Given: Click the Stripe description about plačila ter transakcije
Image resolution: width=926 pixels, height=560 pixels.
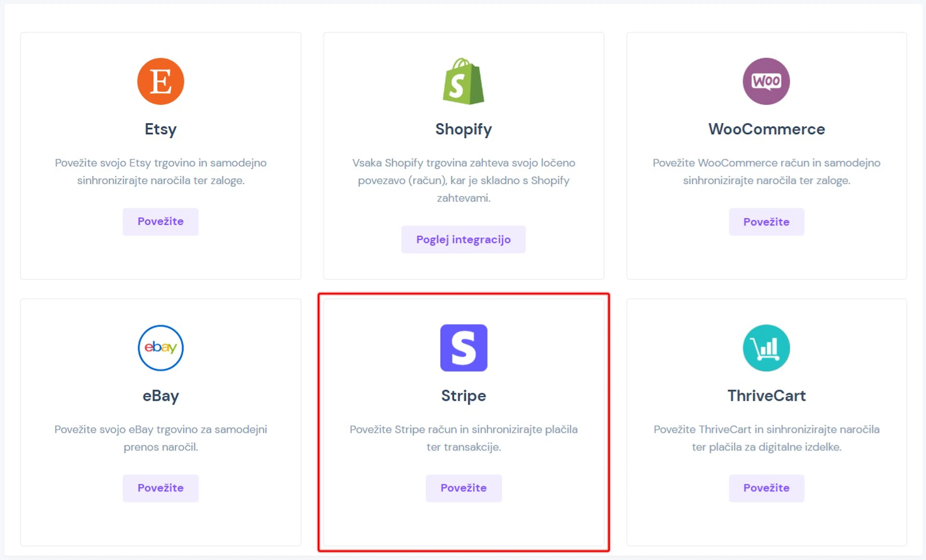Looking at the screenshot, I should click(463, 438).
